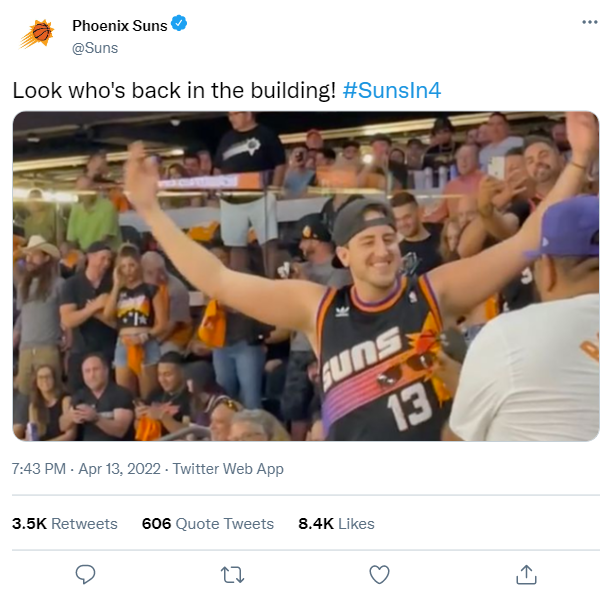Reply to the tweet using the comment icon
This screenshot has height=611, width=612.
86,574
